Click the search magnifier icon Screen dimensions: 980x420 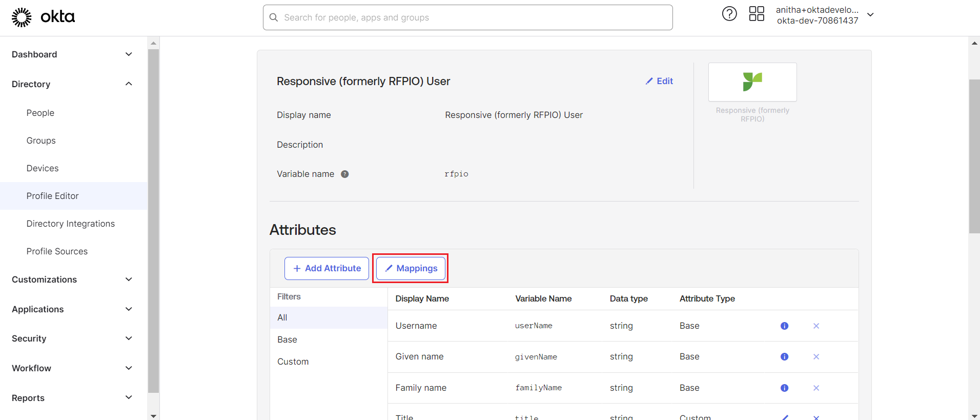tap(274, 17)
